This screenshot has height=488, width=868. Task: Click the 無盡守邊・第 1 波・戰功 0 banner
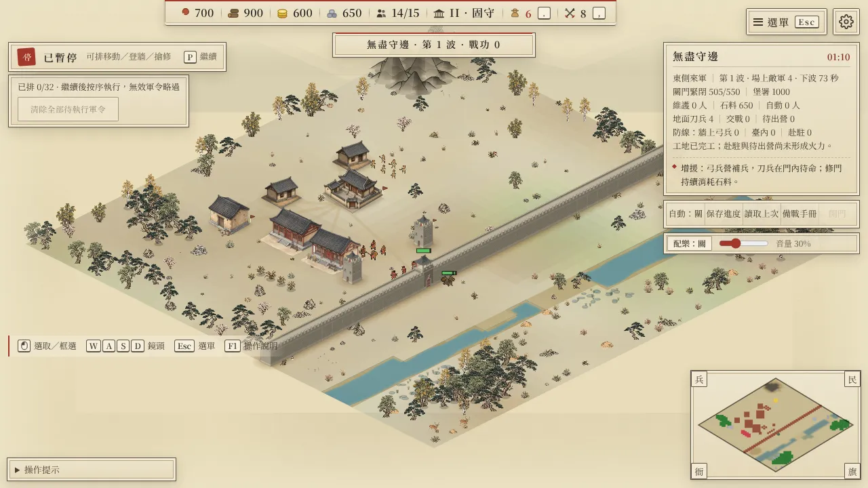(434, 45)
